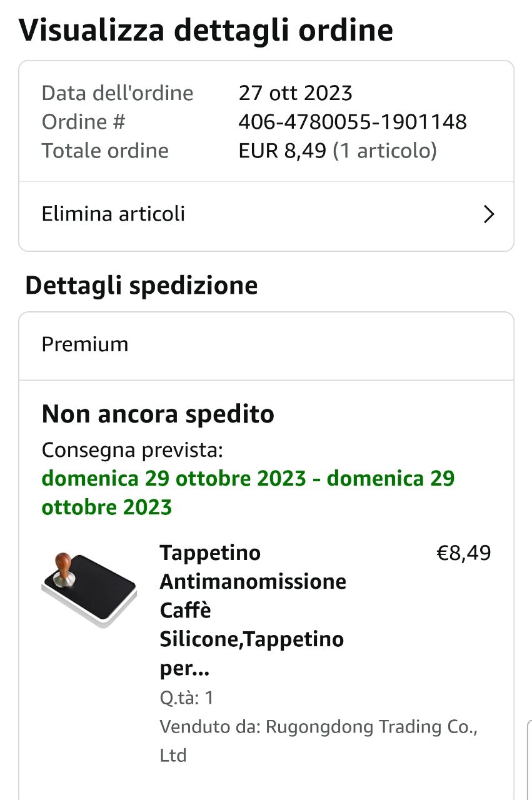Viewport: 532px width, 800px height.
Task: Tap the chevron arrow beside Elimina articoli
Action: coord(489,214)
